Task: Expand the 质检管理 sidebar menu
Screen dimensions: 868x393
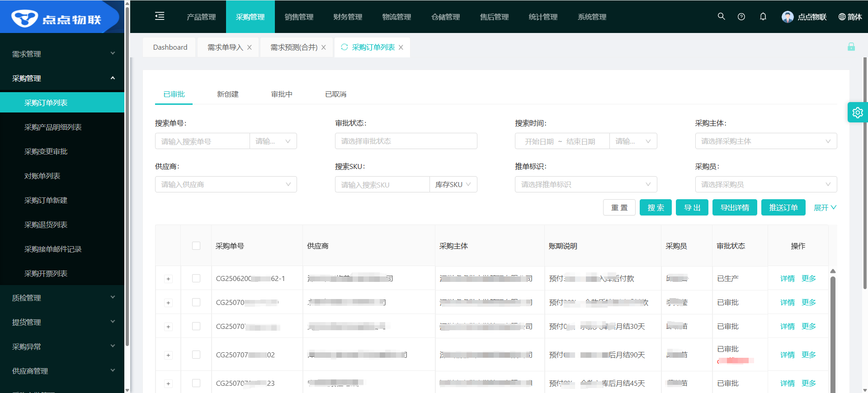Action: pyautogui.click(x=62, y=298)
